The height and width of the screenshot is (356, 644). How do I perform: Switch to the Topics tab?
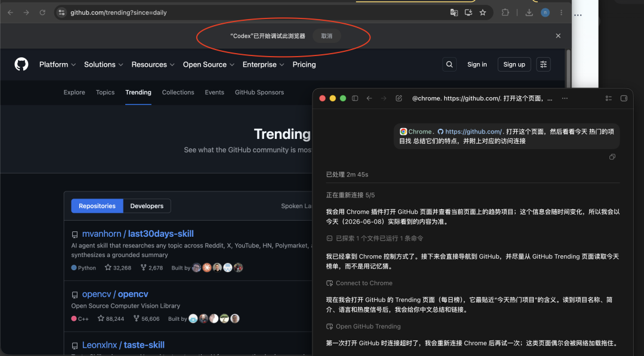[x=105, y=92]
